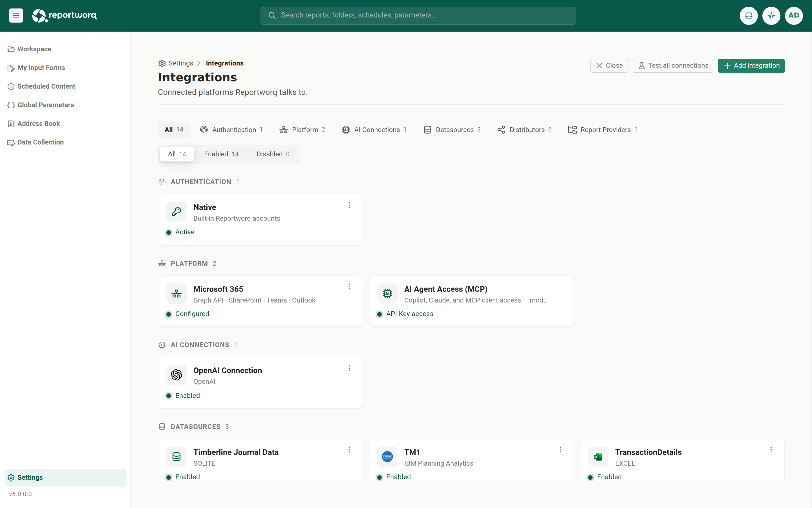The height and width of the screenshot is (508, 812).
Task: Click the OpenAI logo icon
Action: pyautogui.click(x=176, y=375)
